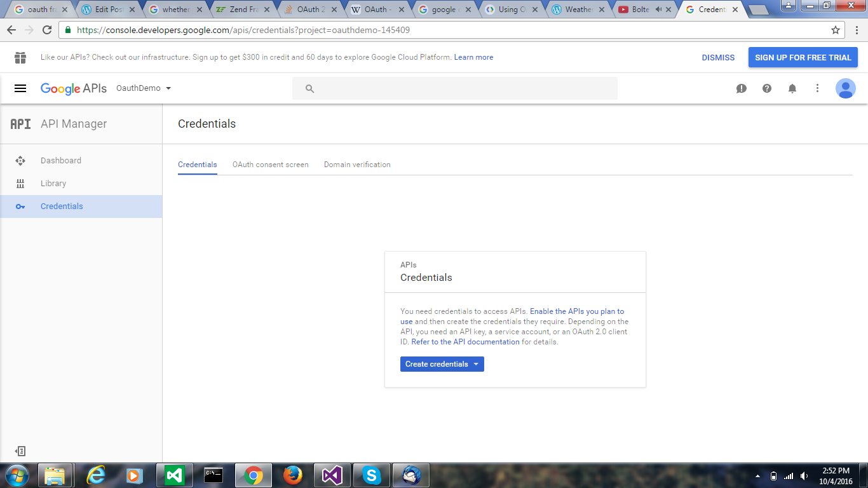Select the Credentials tab
Viewport: 868px width, 488px height.
click(198, 165)
